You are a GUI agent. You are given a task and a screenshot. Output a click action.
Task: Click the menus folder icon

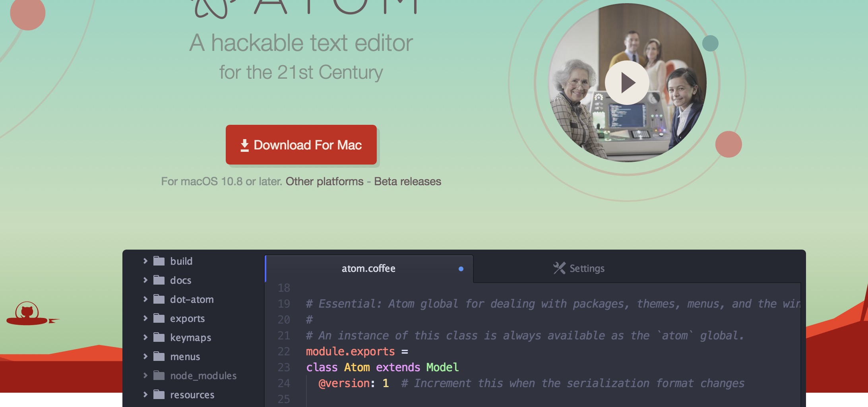pos(159,356)
